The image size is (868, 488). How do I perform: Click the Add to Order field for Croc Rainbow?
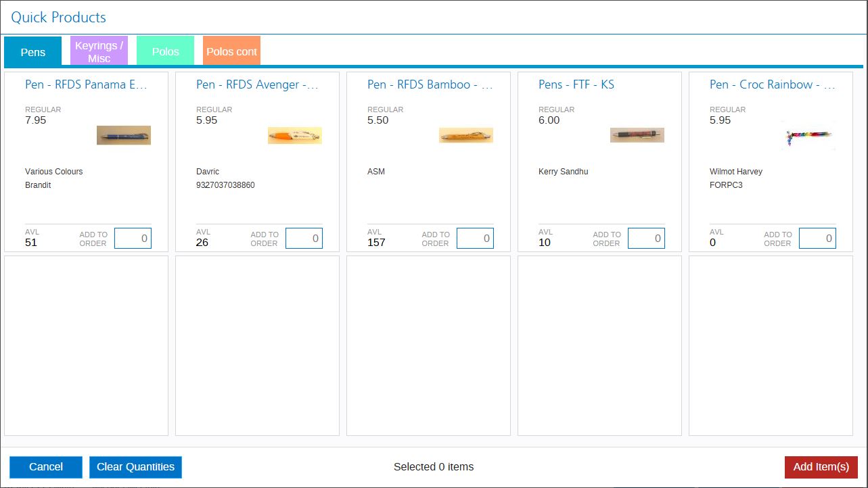point(817,238)
